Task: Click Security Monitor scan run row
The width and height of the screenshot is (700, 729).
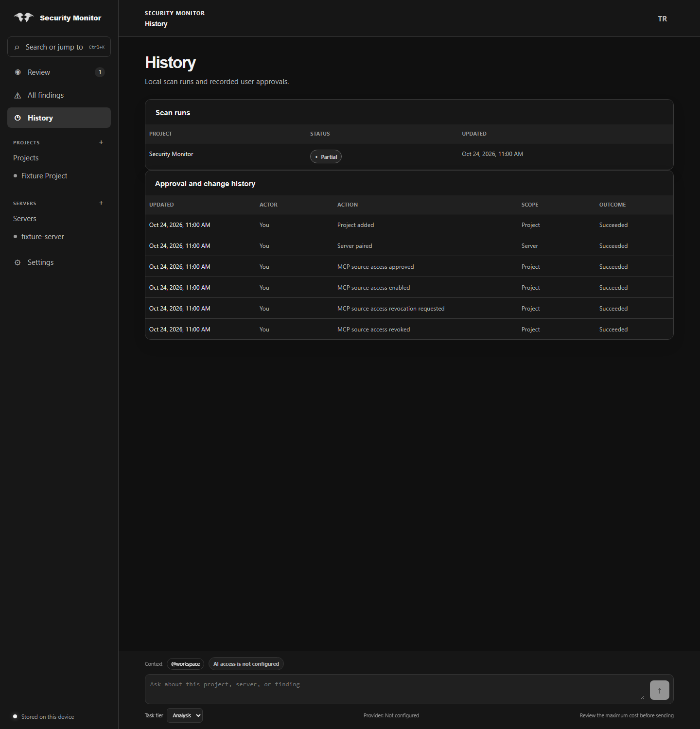Action: tap(409, 156)
